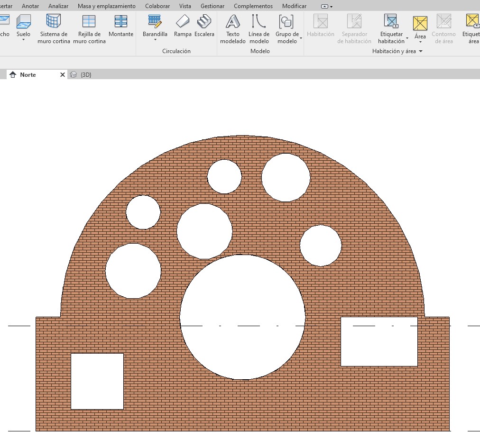Close the Norte view tab
Image resolution: width=480 pixels, height=448 pixels.
tap(63, 75)
